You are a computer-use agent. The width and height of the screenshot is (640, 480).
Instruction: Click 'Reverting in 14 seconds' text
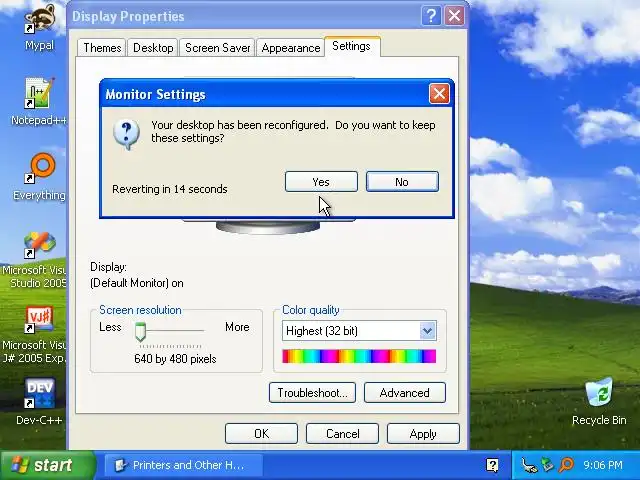(x=170, y=189)
